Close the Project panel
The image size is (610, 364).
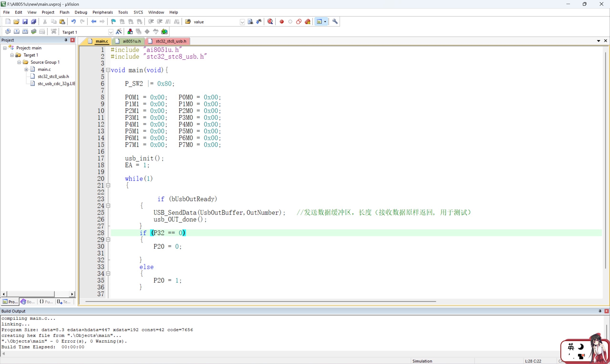tap(72, 40)
